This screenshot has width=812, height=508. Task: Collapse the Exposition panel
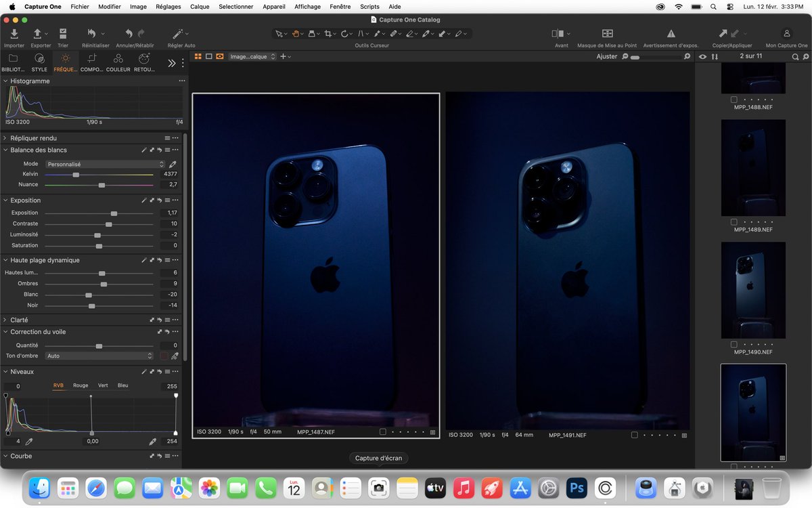coord(5,200)
